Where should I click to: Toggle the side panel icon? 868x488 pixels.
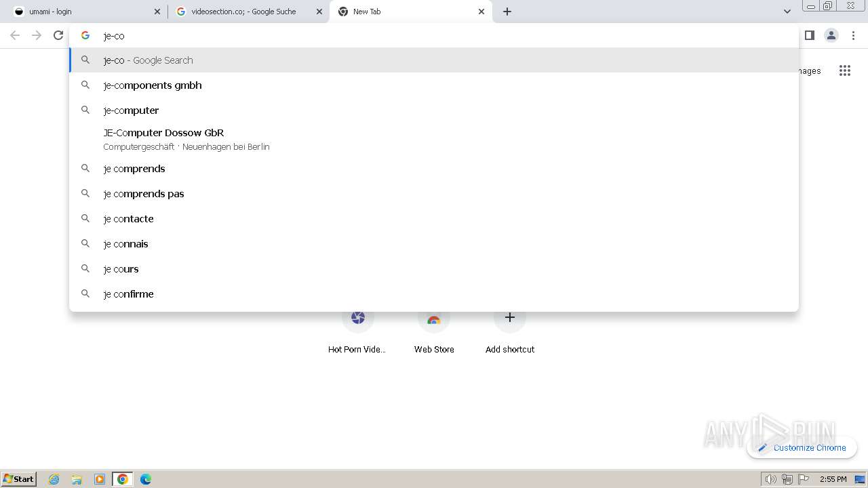click(x=810, y=35)
